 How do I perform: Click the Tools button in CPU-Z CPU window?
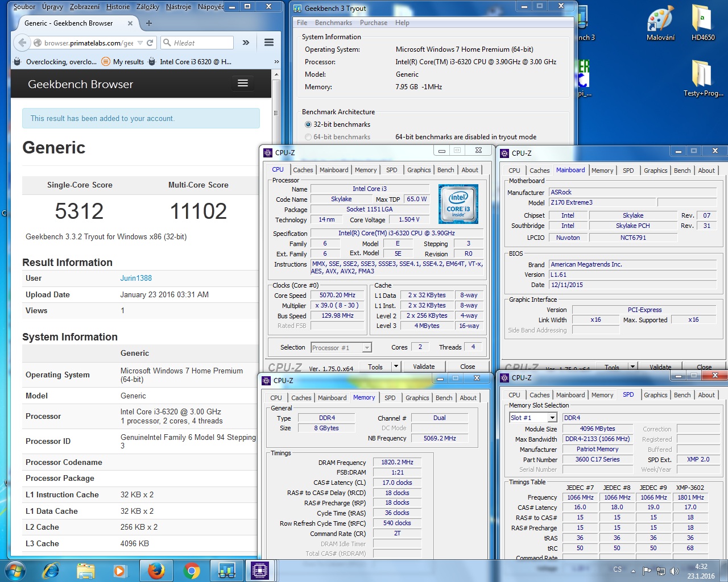(375, 367)
